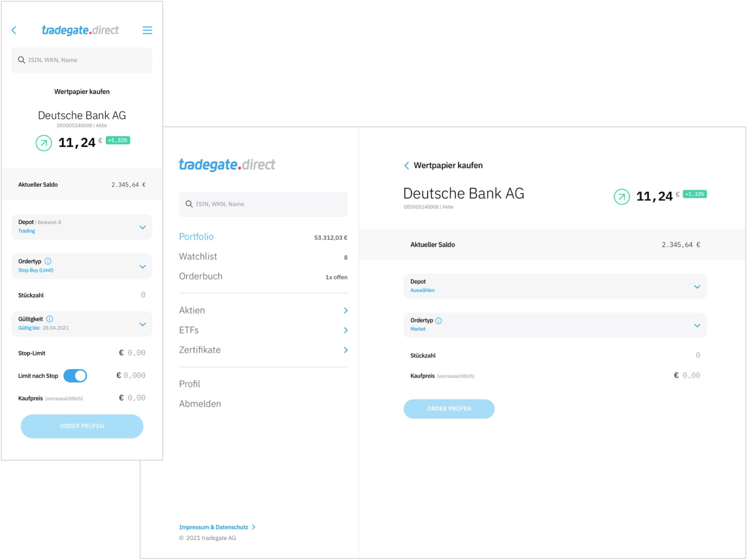The height and width of the screenshot is (560, 747).
Task: Click the back chevron beside desktop Wertpapier kaufen
Action: (x=406, y=166)
